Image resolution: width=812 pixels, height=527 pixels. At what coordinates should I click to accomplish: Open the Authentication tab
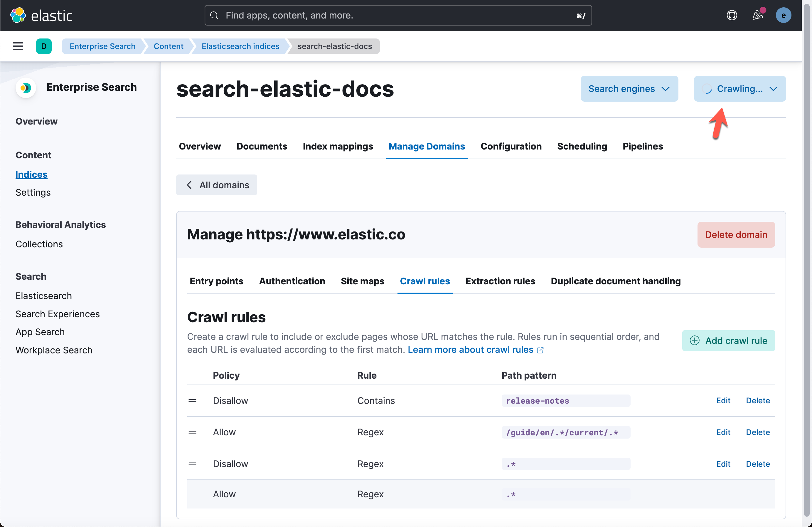pyautogui.click(x=292, y=281)
